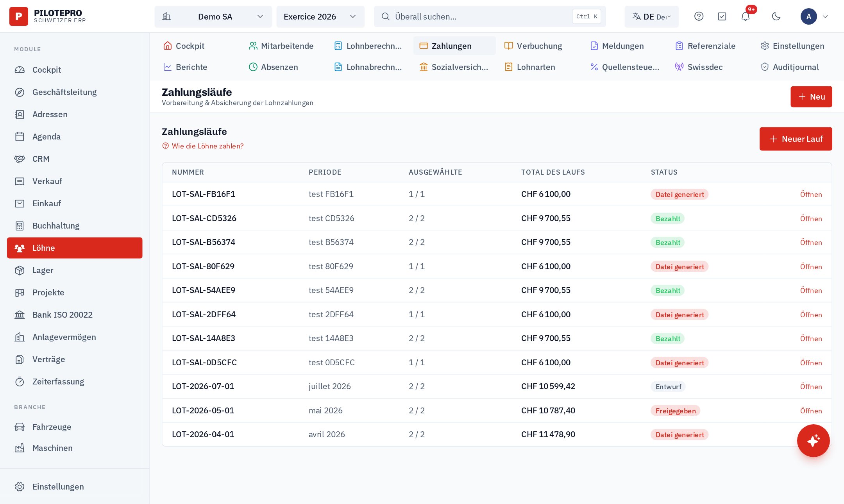Viewport: 844px width, 504px height.
Task: Open Geschäftsleitung in the sidebar
Action: tap(75, 92)
